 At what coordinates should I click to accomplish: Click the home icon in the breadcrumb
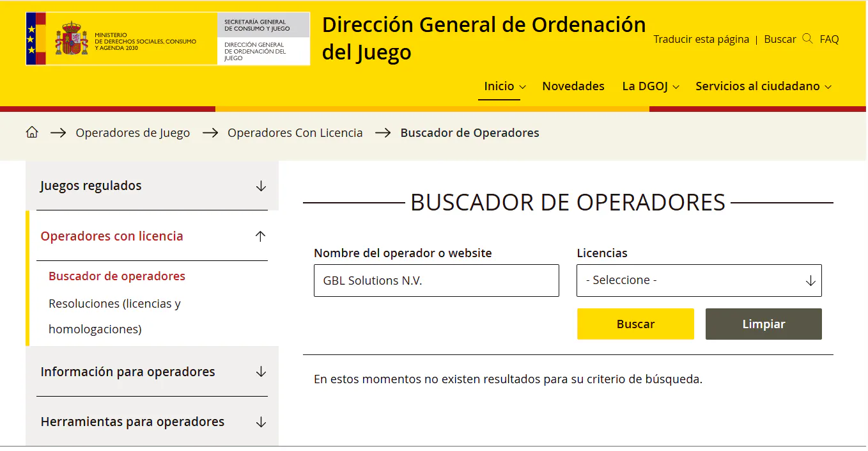tap(32, 132)
